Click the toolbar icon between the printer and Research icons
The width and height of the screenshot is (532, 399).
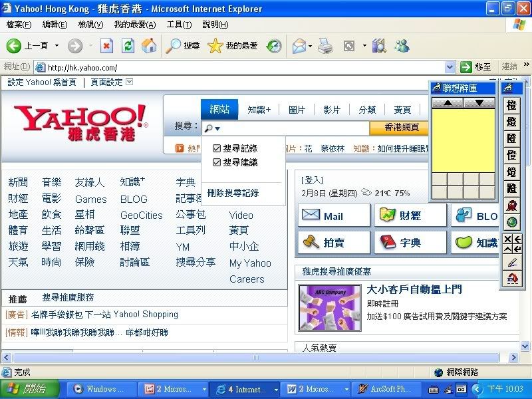pyautogui.click(x=349, y=46)
